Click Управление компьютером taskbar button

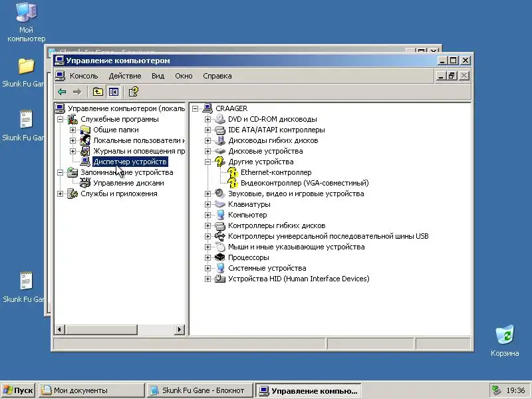pos(309,390)
